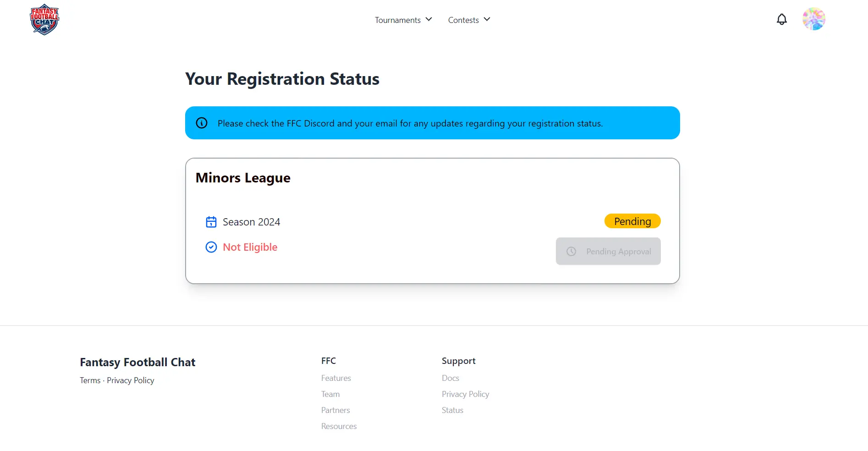Screen dimensions: 868x451
Task: Select the Tournaments menu item
Action: [x=397, y=20]
